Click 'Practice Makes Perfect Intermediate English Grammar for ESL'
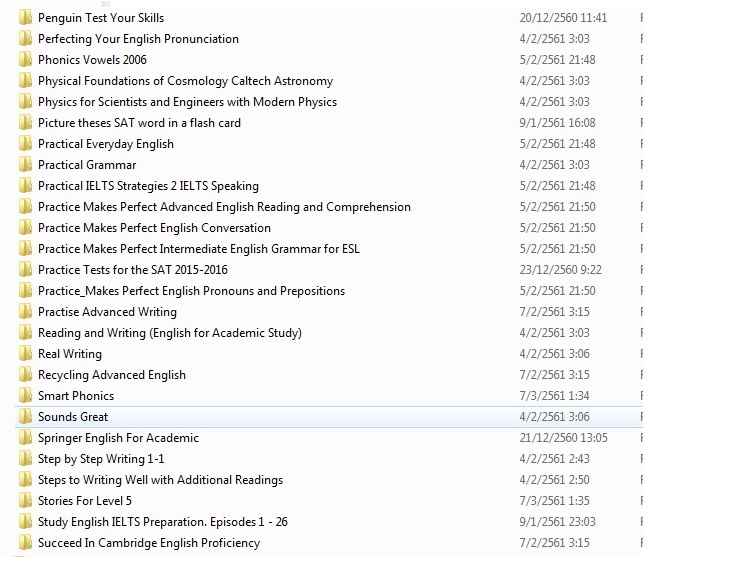This screenshot has height=572, width=749. pyautogui.click(x=199, y=249)
